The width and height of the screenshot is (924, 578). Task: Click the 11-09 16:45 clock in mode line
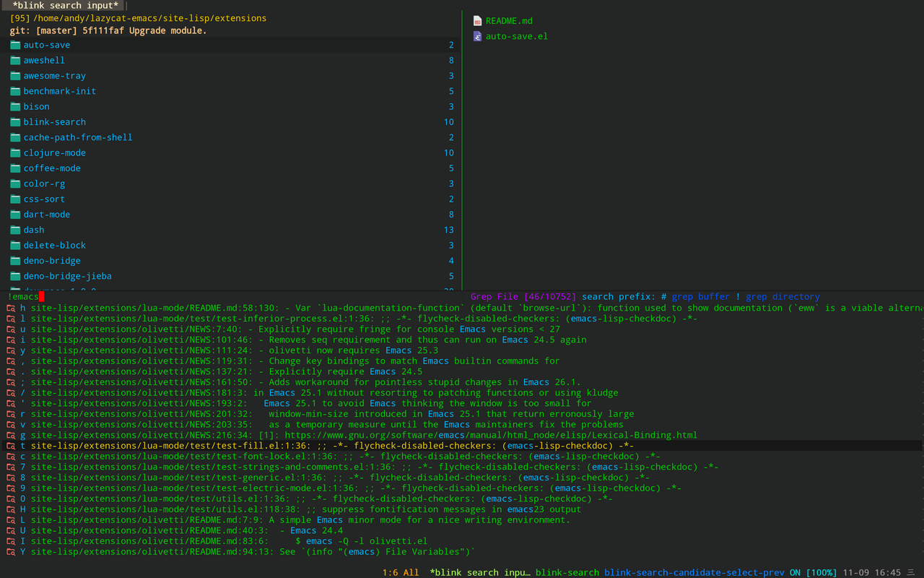[871, 572]
